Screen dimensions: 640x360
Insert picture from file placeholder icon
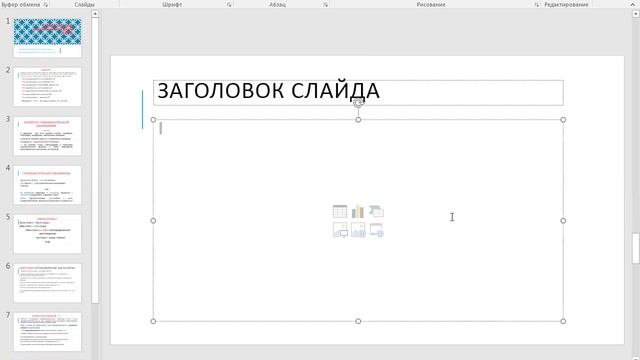(340, 230)
